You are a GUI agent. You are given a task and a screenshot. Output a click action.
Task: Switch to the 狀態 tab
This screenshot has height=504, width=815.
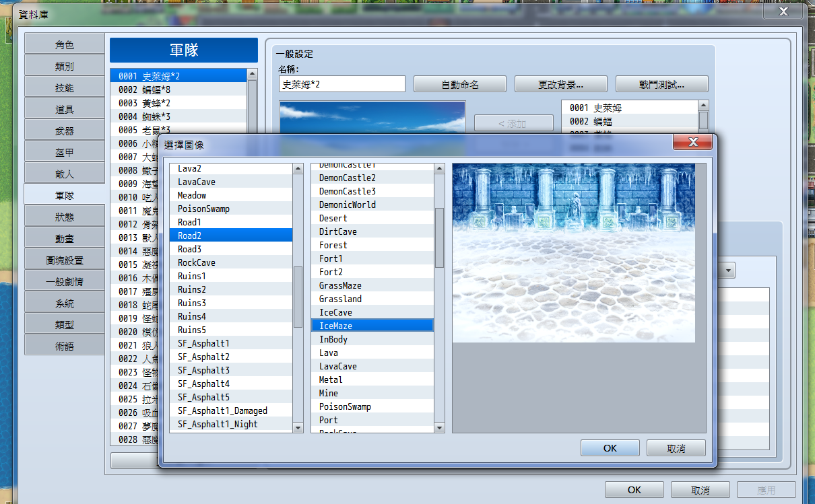(65, 217)
